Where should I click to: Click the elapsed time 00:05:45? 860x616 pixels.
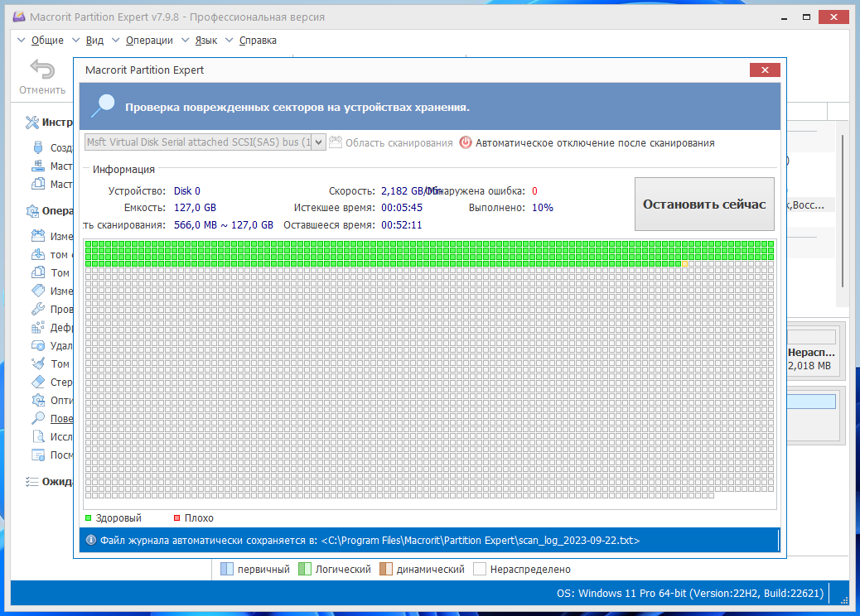[x=402, y=208]
